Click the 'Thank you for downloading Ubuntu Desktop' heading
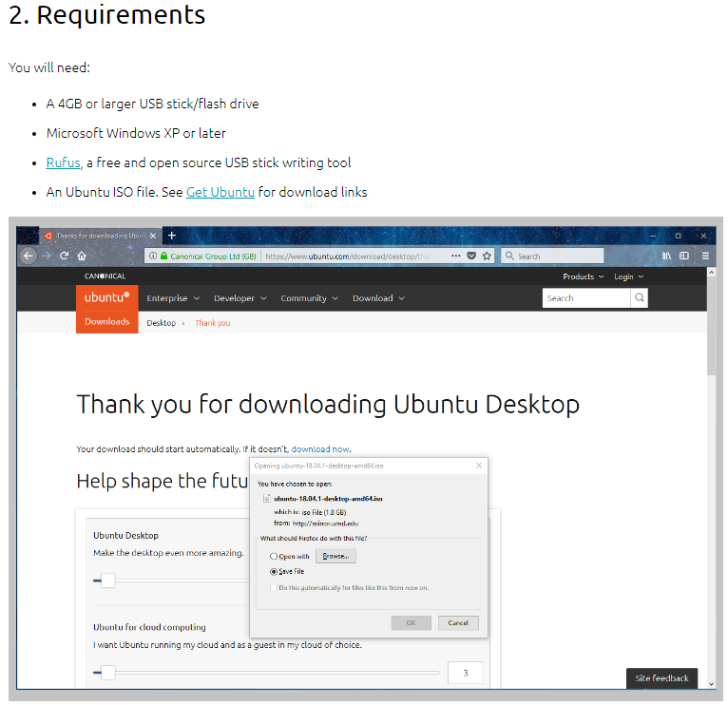Image resolution: width=728 pixels, height=705 pixels. pyautogui.click(x=328, y=404)
